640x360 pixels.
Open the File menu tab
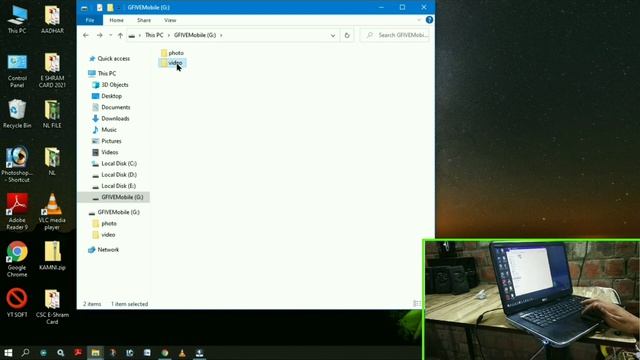90,20
